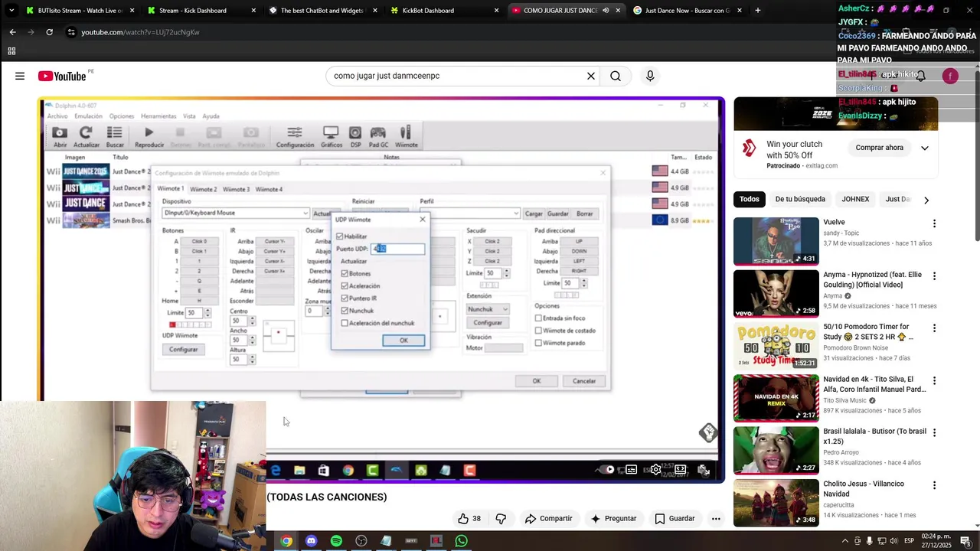980x551 pixels.
Task: Open options menu for Navidad en 4k video
Action: coord(934,380)
